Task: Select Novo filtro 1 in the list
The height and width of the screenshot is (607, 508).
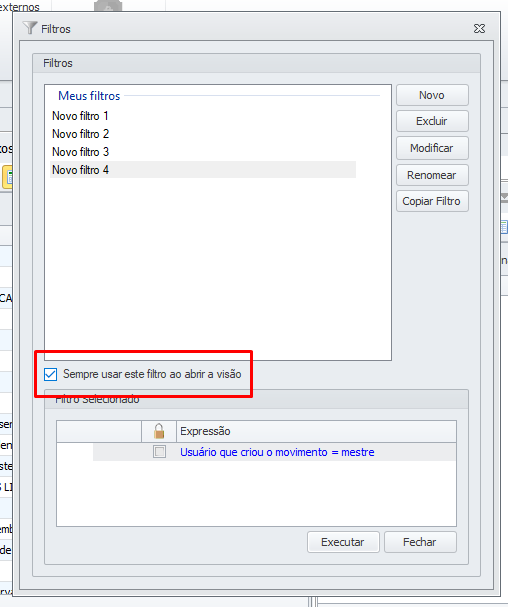Action: tap(80, 116)
